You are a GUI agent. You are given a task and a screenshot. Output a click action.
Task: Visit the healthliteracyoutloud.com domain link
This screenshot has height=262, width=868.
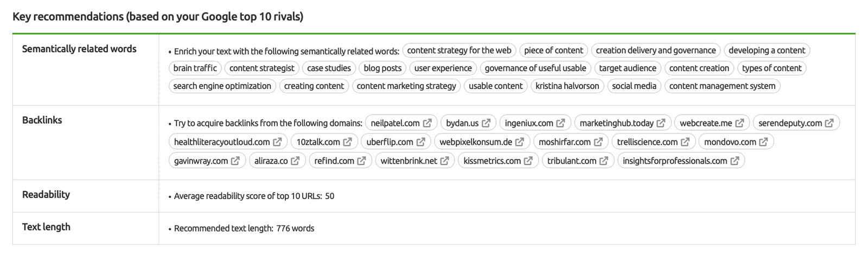(222, 142)
